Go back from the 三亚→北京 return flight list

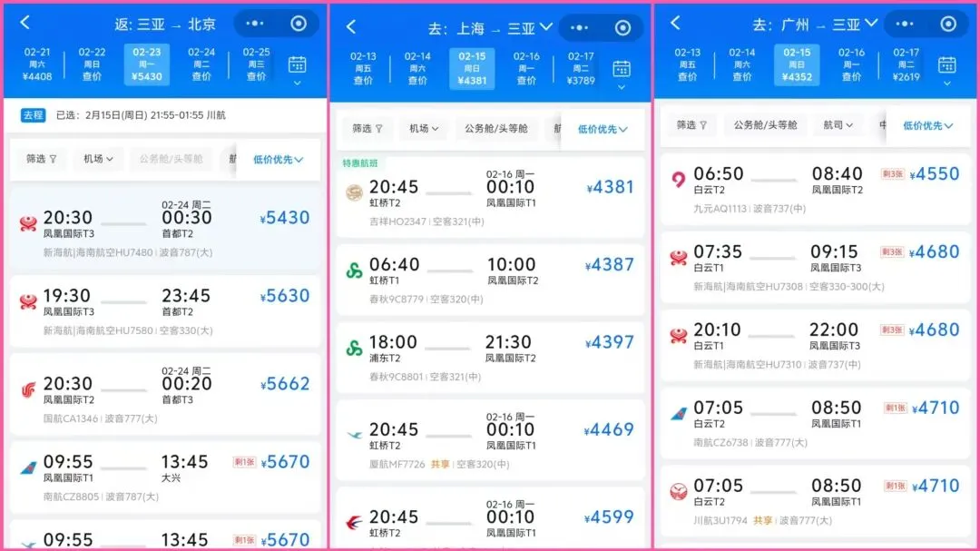click(x=25, y=23)
